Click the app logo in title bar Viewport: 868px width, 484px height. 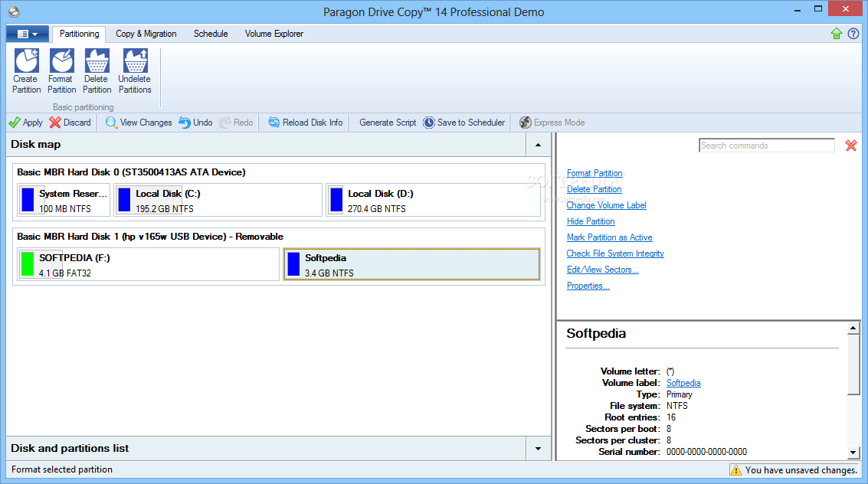[14, 11]
